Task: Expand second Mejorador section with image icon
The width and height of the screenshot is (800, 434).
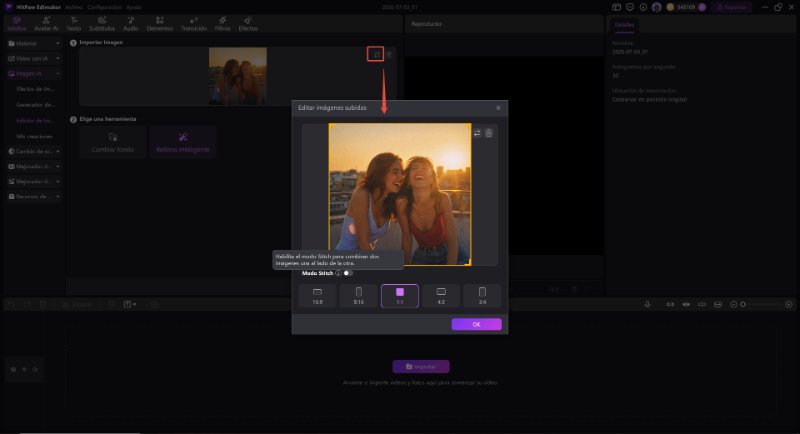Action: pyautogui.click(x=34, y=182)
